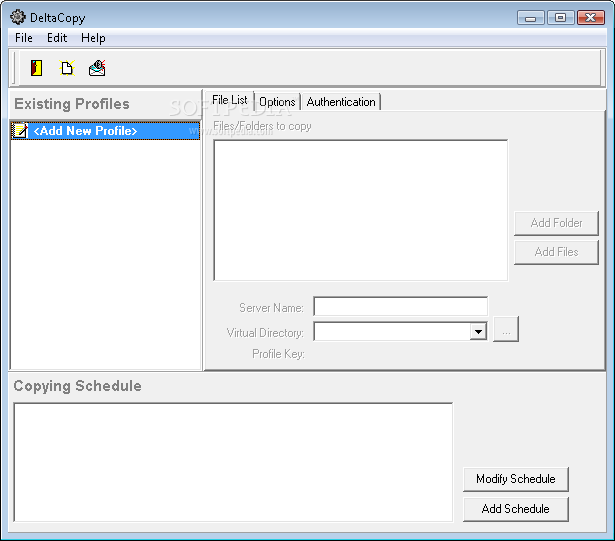Click the Add Folder button
The width and height of the screenshot is (615, 541).
tap(556, 223)
